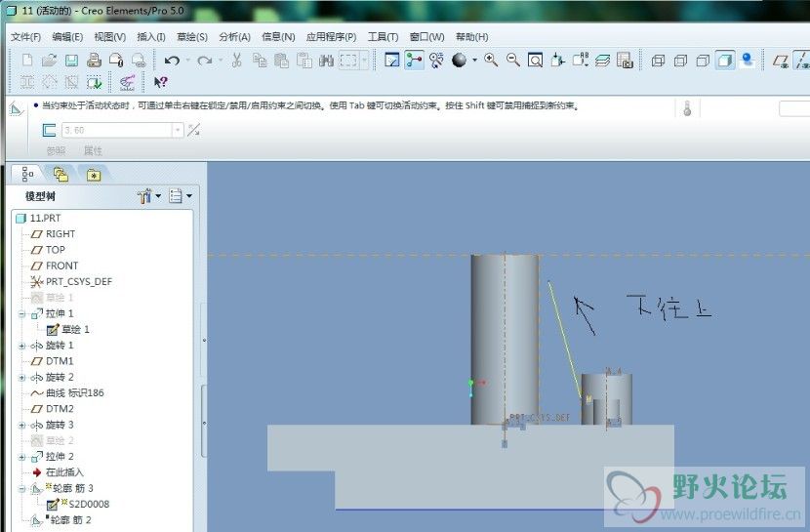
Task: Click the shaded sphere appearance icon
Action: (x=459, y=61)
